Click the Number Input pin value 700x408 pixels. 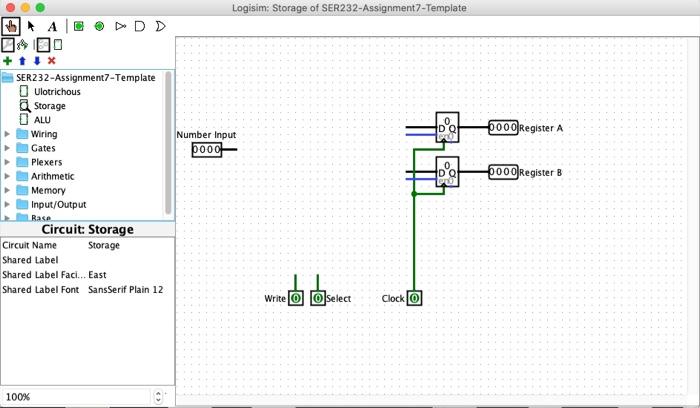207,150
